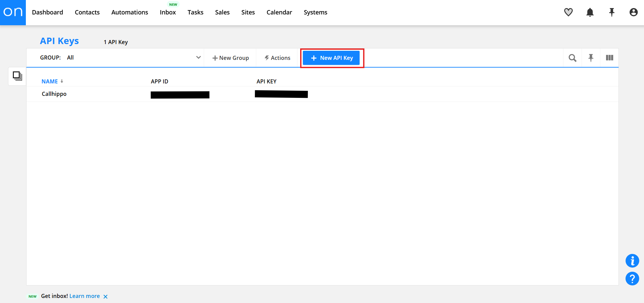This screenshot has height=303, width=644.
Task: Open the Callhippo API key row
Action: click(322, 94)
